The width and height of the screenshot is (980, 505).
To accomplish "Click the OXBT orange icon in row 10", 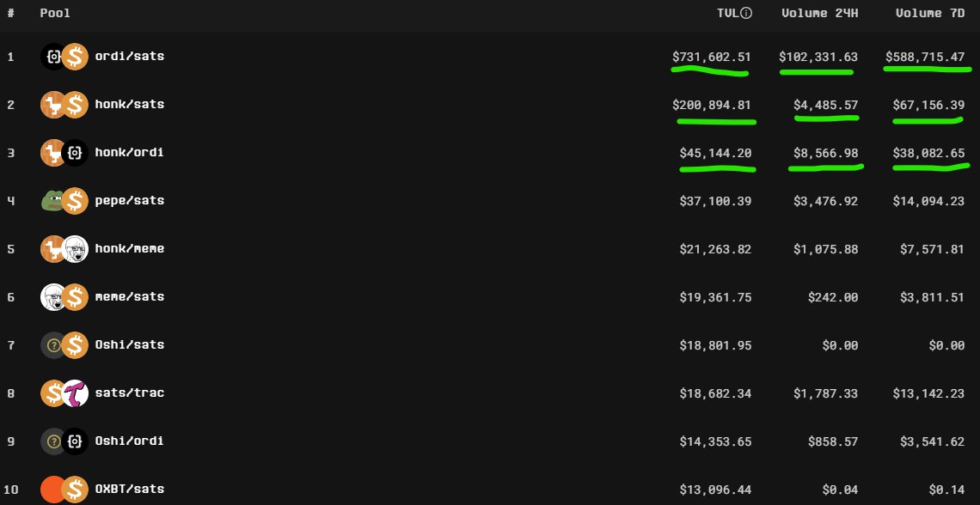I will pyautogui.click(x=53, y=489).
